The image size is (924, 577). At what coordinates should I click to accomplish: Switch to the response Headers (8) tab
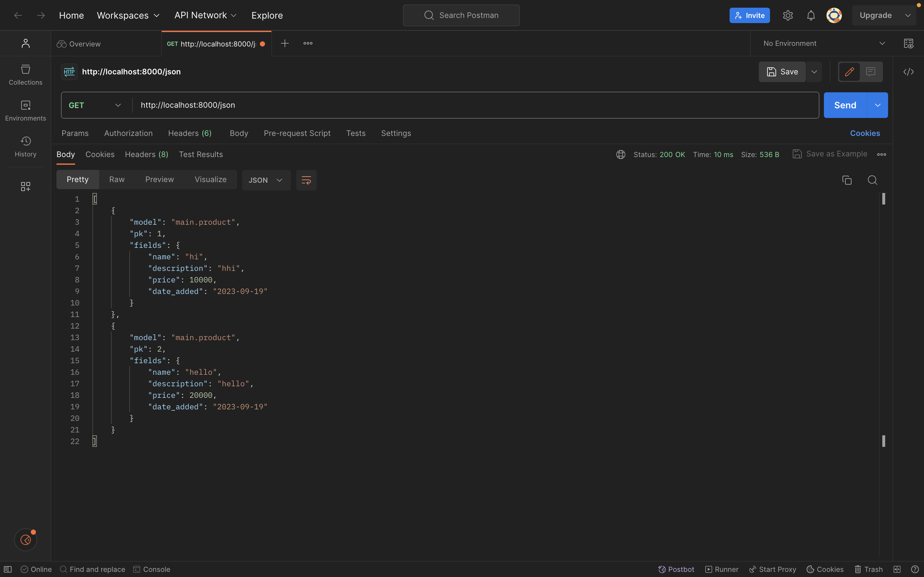coord(146,154)
